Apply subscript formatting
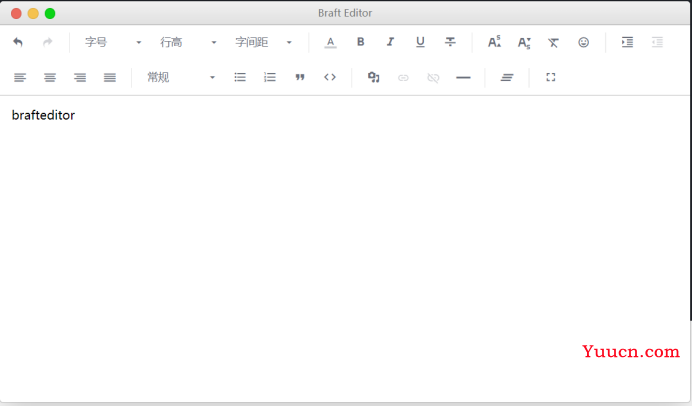Image resolution: width=692 pixels, height=406 pixels. [524, 42]
